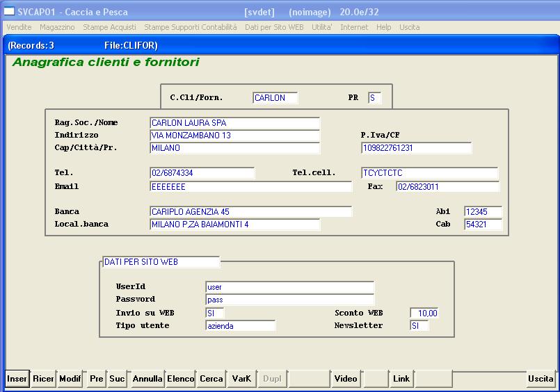Click the Cab field 54321

[x=483, y=224]
